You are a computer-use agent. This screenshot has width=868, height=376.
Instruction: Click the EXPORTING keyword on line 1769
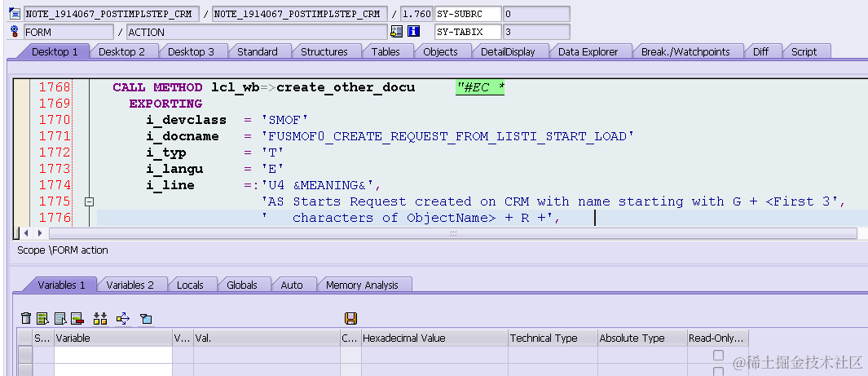click(x=165, y=104)
